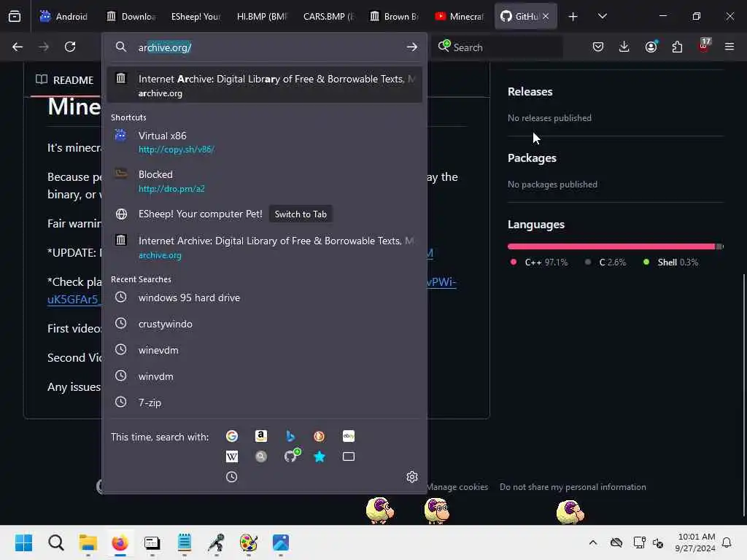Open the Firefox View button

coord(15,16)
